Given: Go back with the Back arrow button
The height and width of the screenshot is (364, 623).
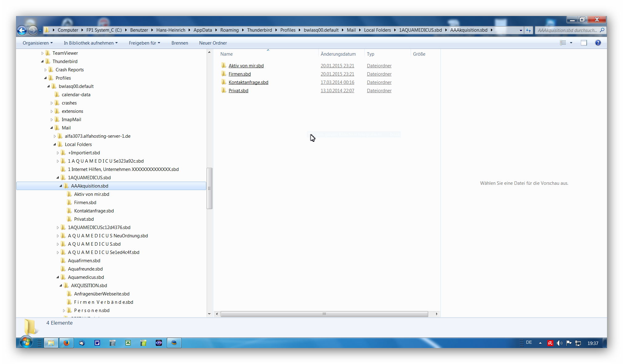Looking at the screenshot, I should pyautogui.click(x=22, y=30).
